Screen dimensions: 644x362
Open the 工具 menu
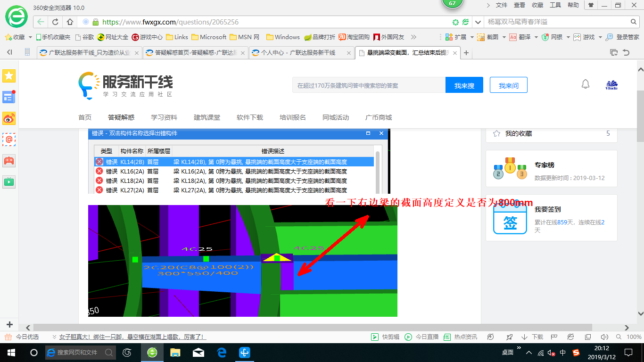coord(555,5)
